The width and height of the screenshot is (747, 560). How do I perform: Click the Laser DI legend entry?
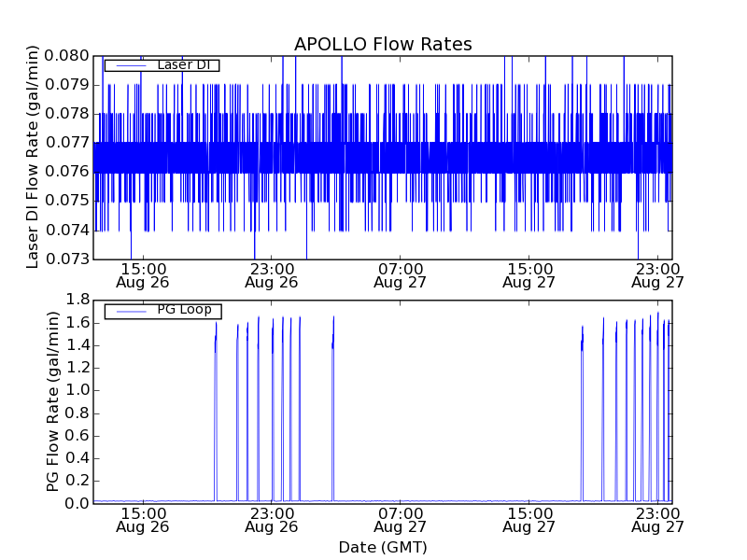(162, 64)
